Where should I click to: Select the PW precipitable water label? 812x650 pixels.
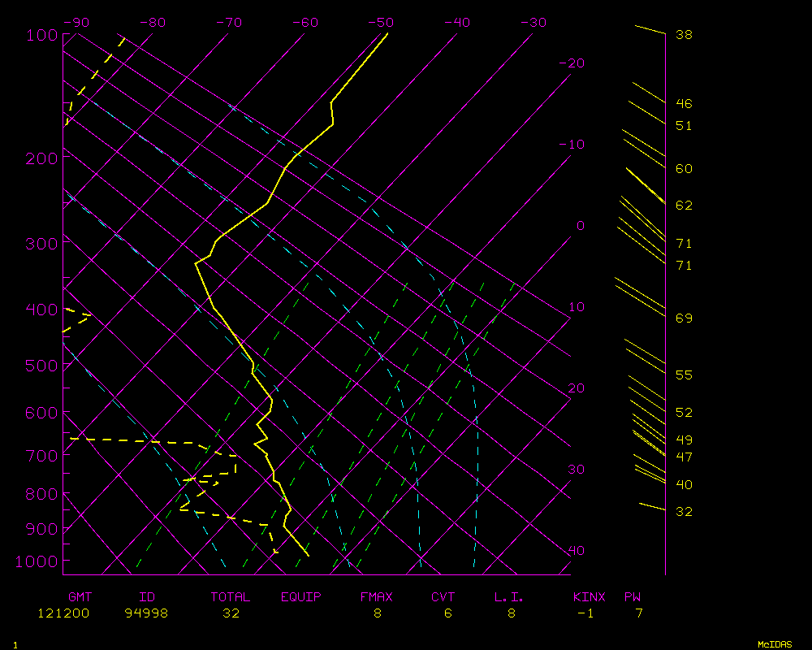(x=632, y=597)
